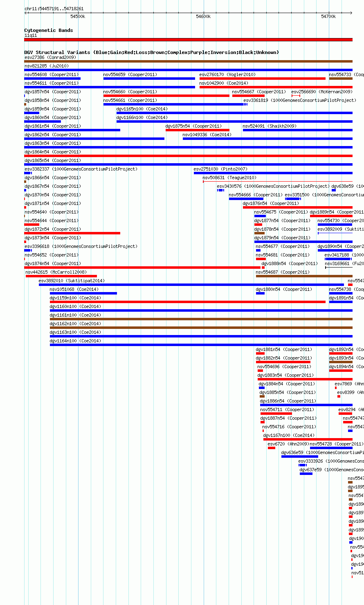Viewport: 364px width, 605px height.
Task: Click nsv554667 (Cooper2011) label
Action: 259,92
